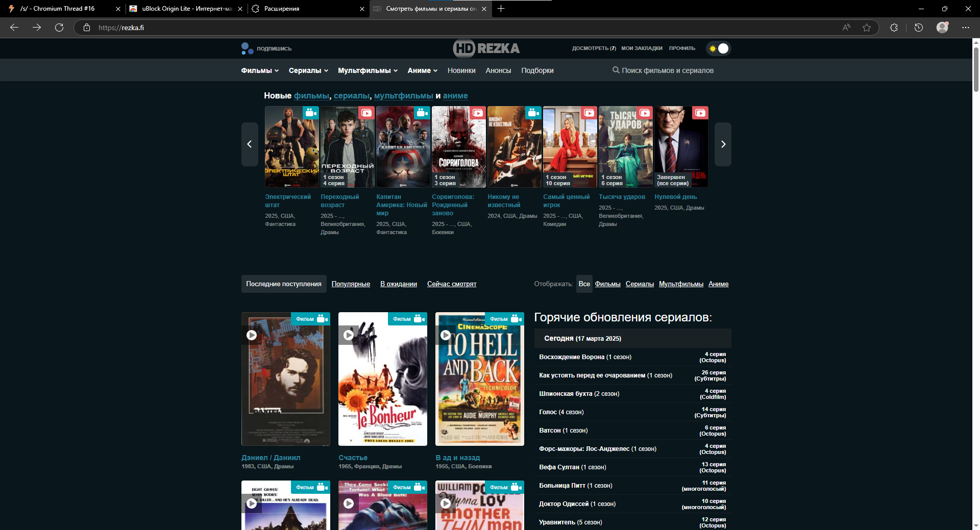Open the Капитан Америка: Новый мир poster
The height and width of the screenshot is (530, 980).
[x=403, y=147]
